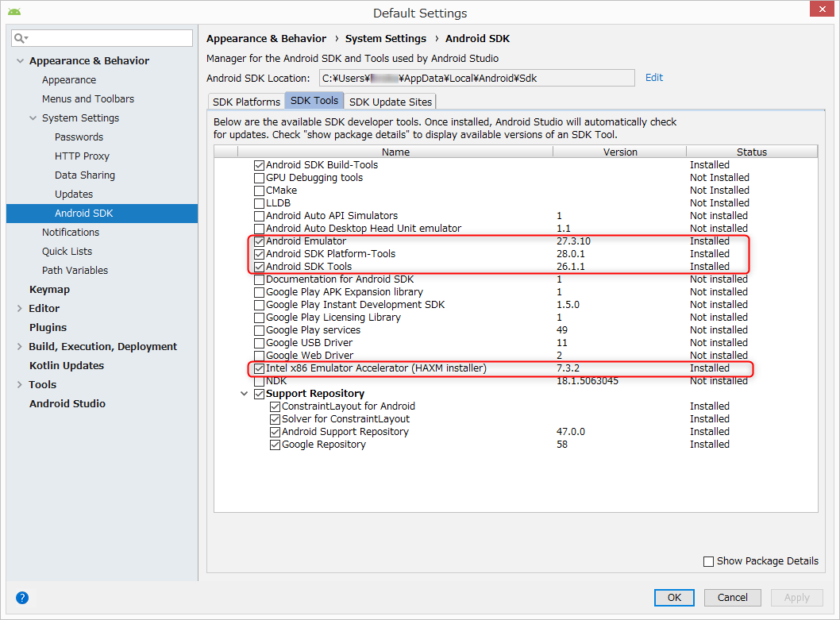Screen dimensions: 840x620
Task: Click System Settings breadcrumb
Action: click(x=386, y=39)
